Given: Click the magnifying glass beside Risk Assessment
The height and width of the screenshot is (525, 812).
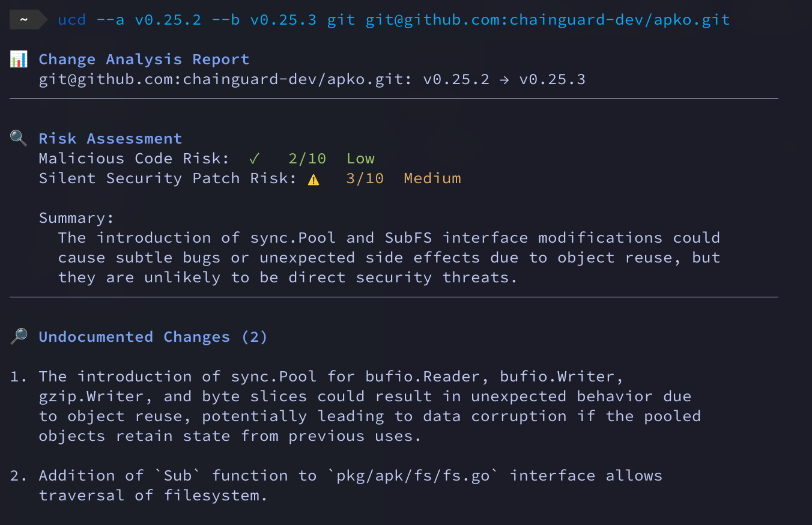Looking at the screenshot, I should coord(19,139).
